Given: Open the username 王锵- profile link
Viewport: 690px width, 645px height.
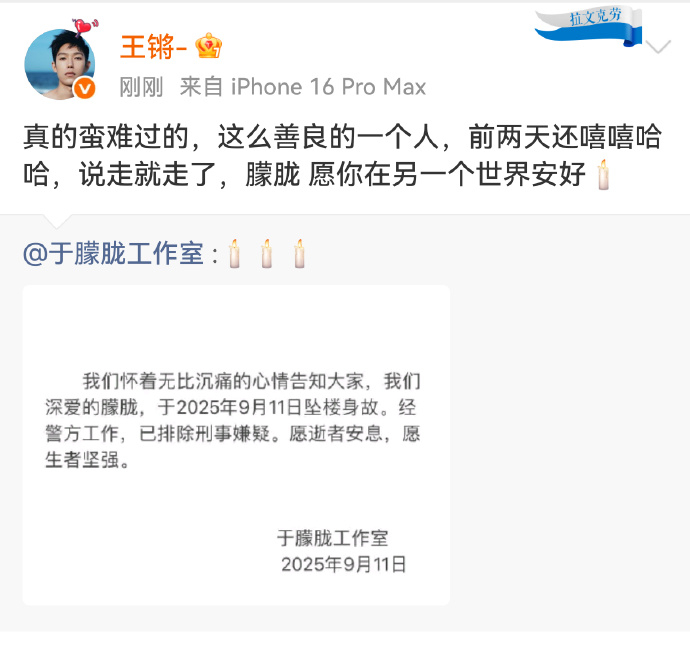Looking at the screenshot, I should click(154, 47).
